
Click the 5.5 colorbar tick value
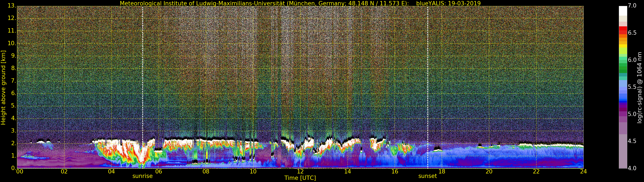pos(632,87)
